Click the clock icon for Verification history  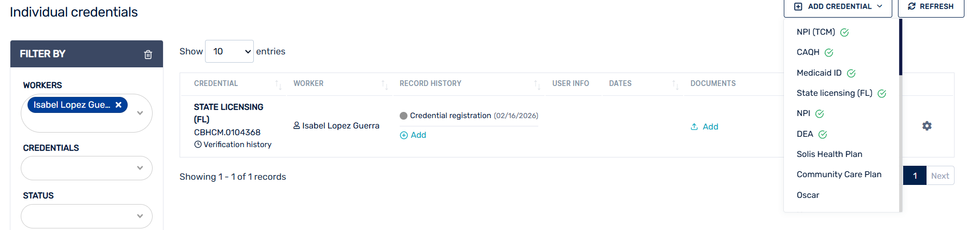(198, 145)
